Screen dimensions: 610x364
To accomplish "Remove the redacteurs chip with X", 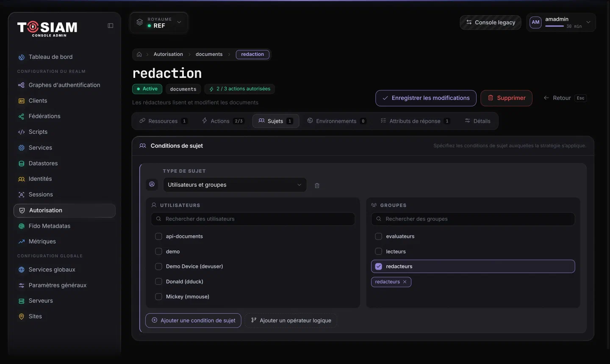I will pos(405,282).
